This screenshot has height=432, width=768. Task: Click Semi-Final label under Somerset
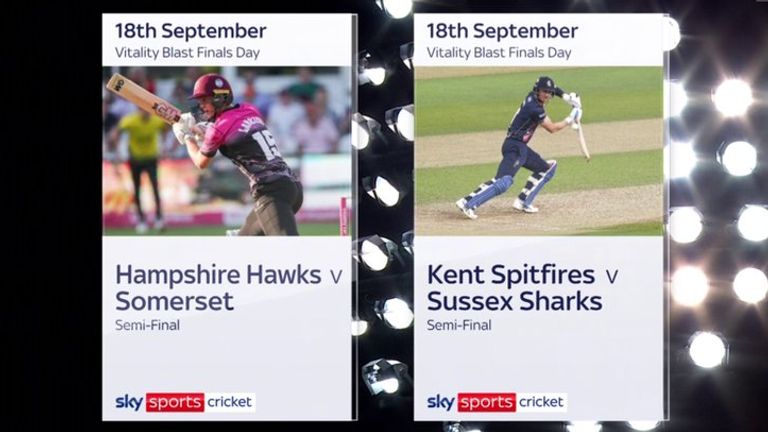(147, 325)
